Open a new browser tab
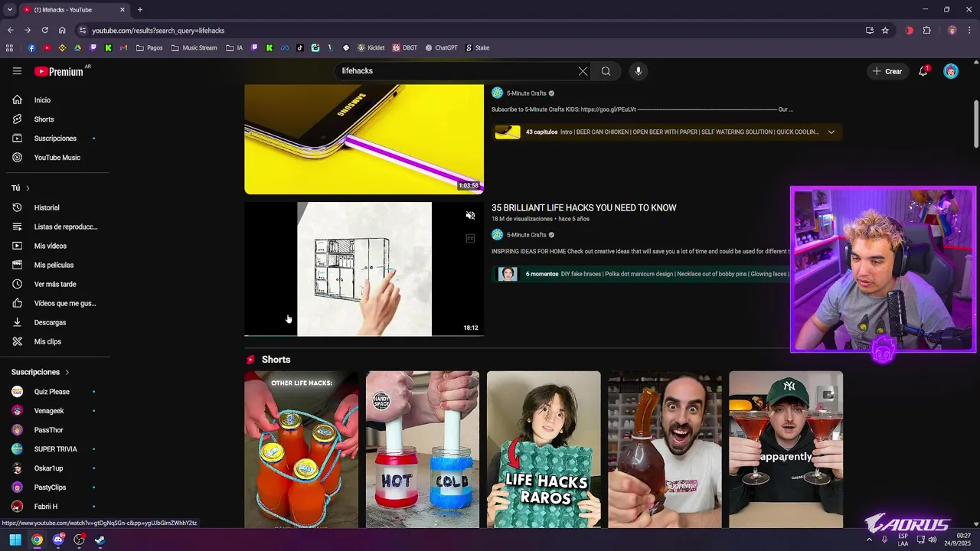The image size is (980, 551). tap(139, 10)
